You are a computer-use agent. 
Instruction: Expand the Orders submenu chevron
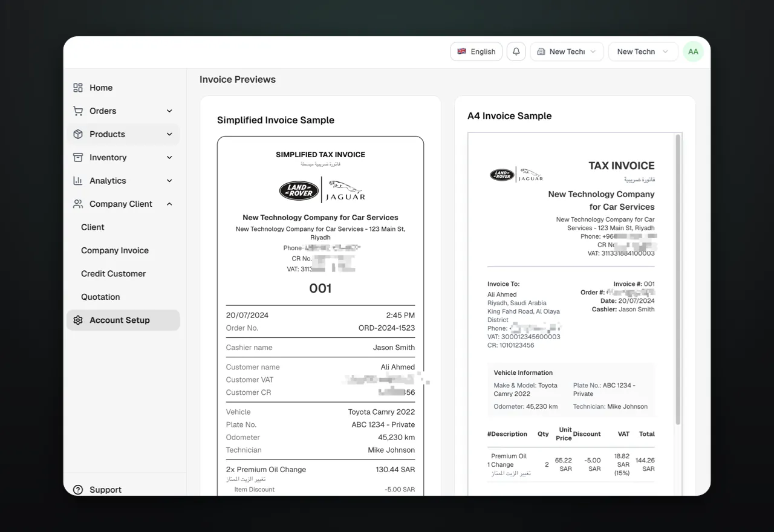pos(169,111)
